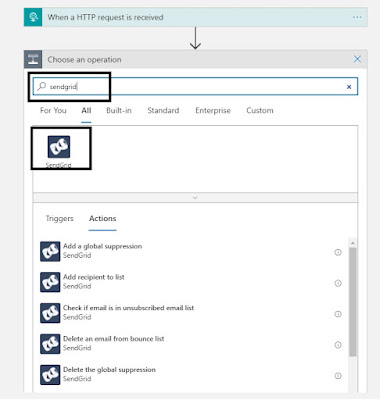
Task: Show info for Check if email unsubscribed action
Action: [338, 314]
